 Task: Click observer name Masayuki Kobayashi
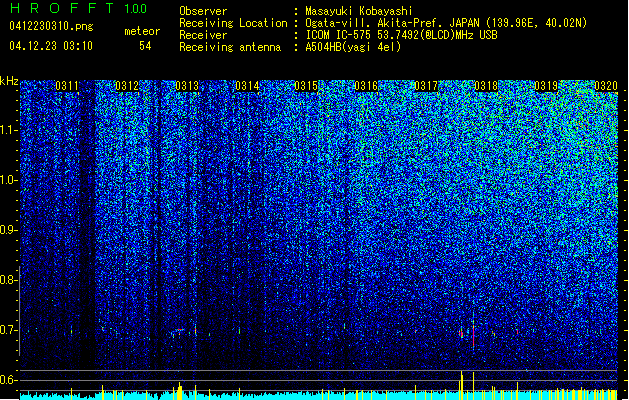(x=359, y=11)
